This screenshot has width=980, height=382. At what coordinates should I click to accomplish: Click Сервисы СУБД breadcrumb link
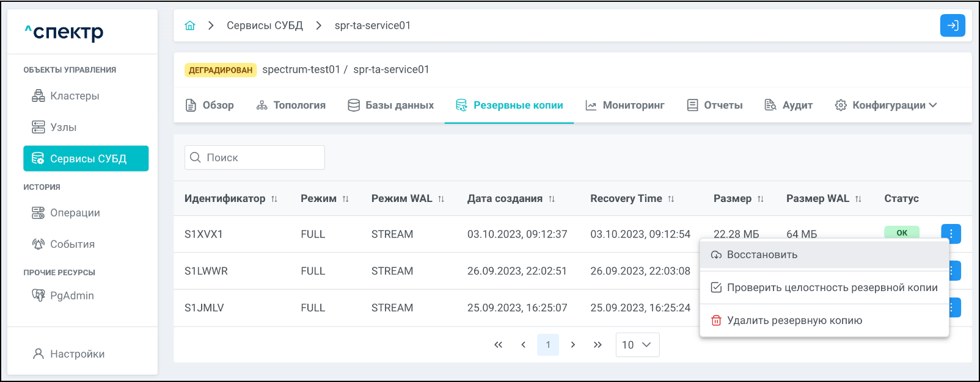265,26
